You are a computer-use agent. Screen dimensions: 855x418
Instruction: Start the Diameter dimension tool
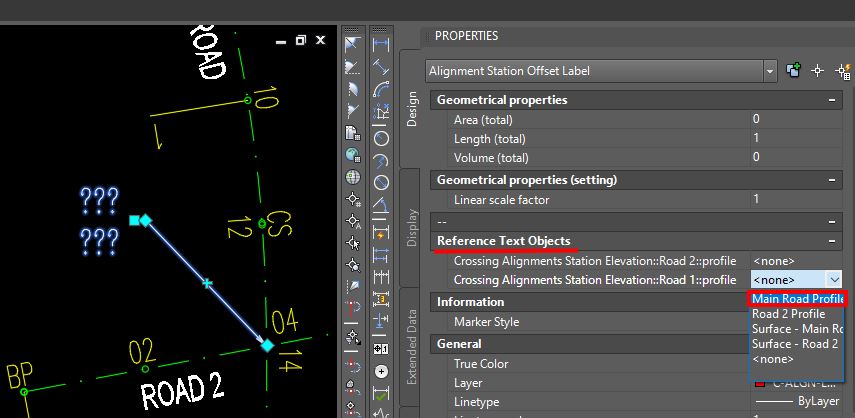(381, 183)
